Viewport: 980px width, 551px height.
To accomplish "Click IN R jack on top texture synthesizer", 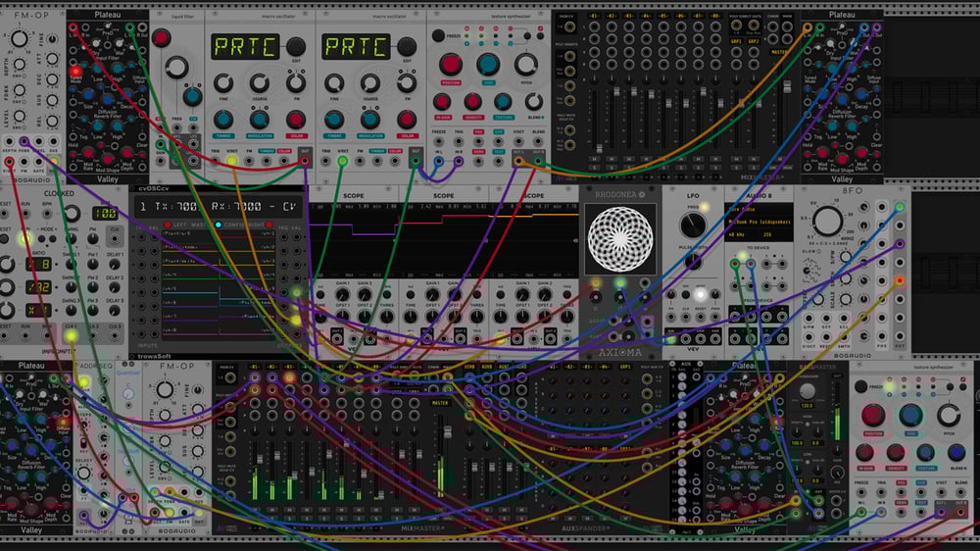I will point(459,162).
